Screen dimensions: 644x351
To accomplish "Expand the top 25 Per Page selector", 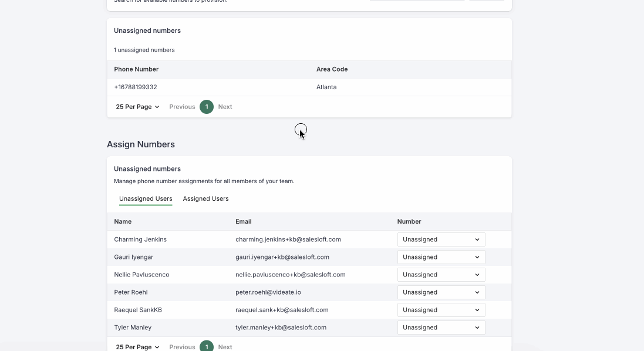I will [137, 106].
